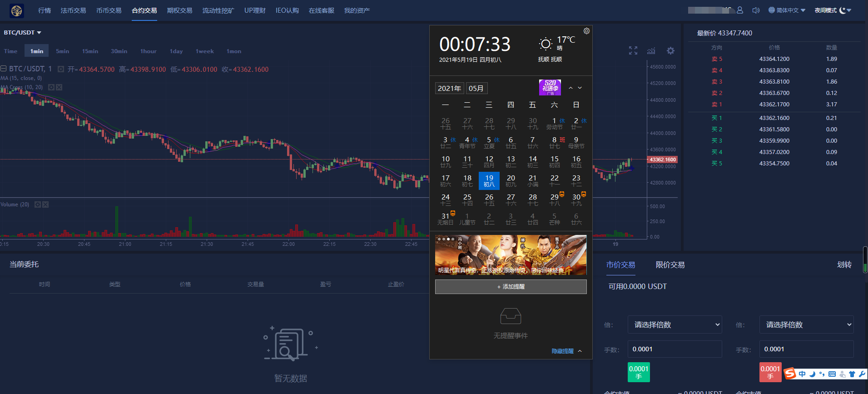Collapse reminders via 隐藏提醒
868x394 pixels.
pyautogui.click(x=566, y=351)
